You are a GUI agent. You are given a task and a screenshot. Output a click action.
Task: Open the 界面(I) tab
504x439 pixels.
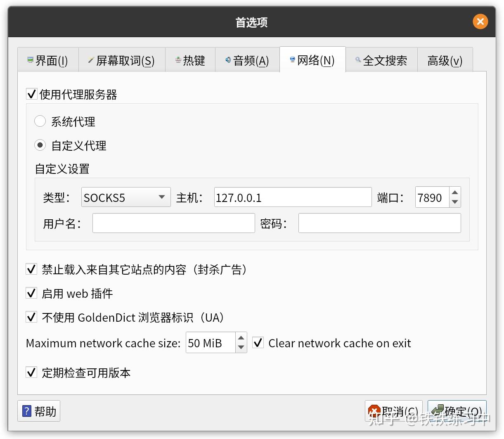(x=48, y=60)
